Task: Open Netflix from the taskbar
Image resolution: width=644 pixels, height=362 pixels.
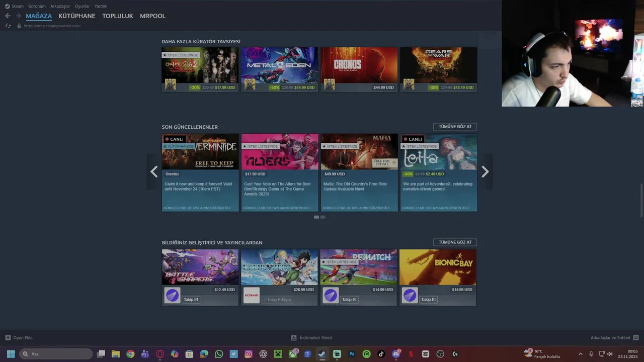Action: [x=411, y=354]
